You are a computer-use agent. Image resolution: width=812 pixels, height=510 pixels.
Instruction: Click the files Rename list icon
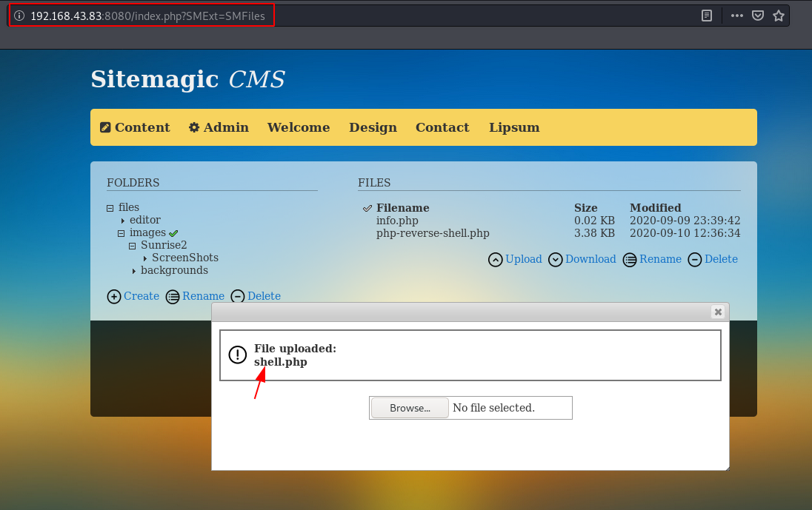[630, 260]
